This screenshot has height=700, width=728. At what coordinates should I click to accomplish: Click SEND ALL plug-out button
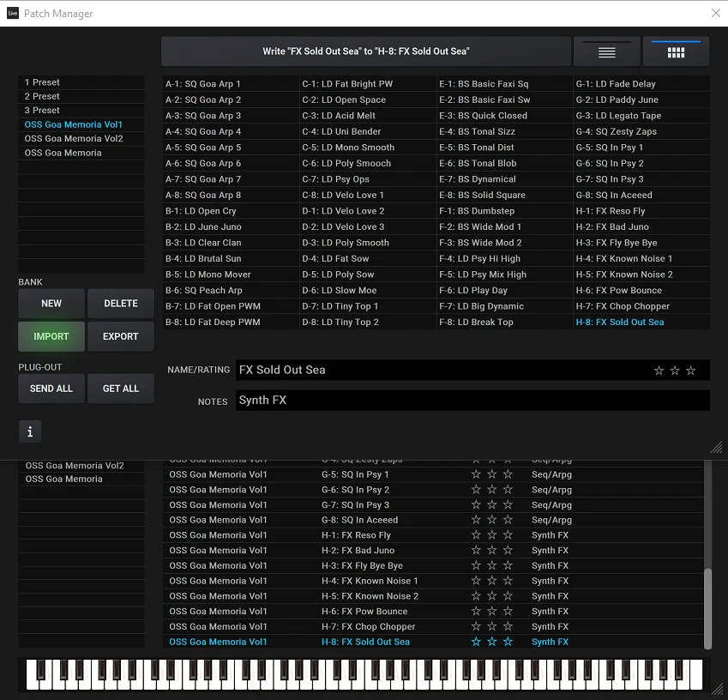pyautogui.click(x=51, y=389)
